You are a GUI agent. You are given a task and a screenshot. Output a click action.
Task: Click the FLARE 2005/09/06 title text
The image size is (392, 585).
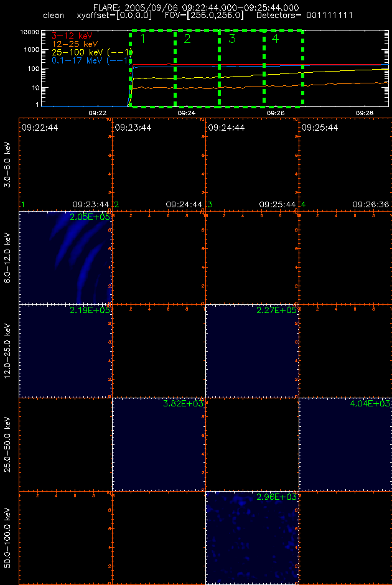pos(195,8)
